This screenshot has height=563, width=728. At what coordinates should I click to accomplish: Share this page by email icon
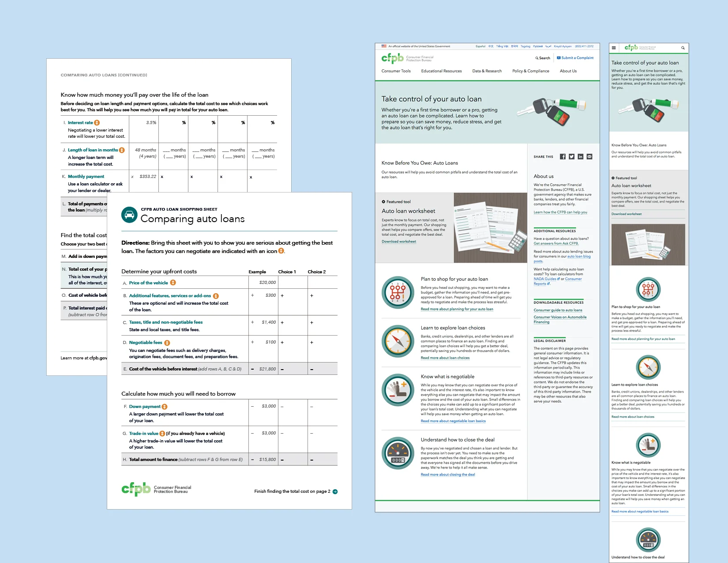pyautogui.click(x=589, y=157)
